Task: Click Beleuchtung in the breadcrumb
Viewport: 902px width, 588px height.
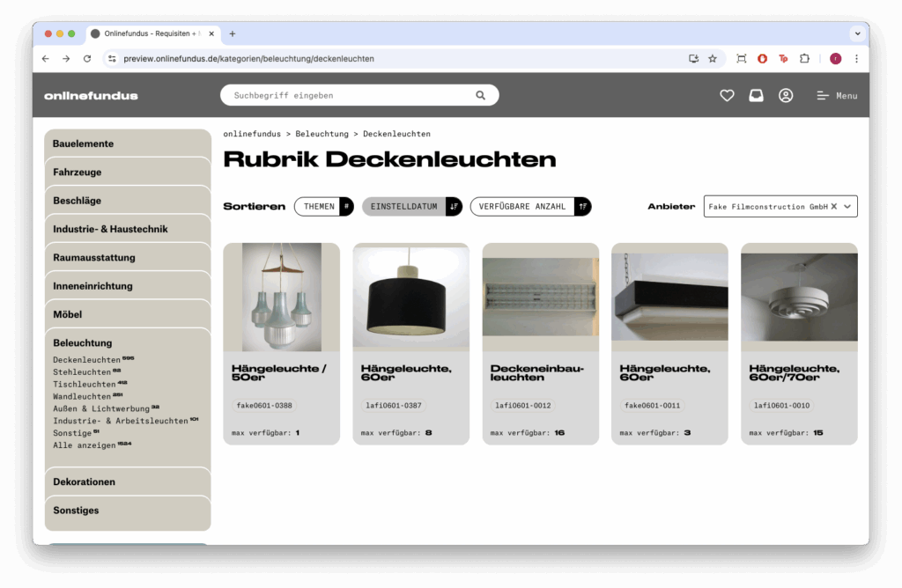Action: [322, 134]
